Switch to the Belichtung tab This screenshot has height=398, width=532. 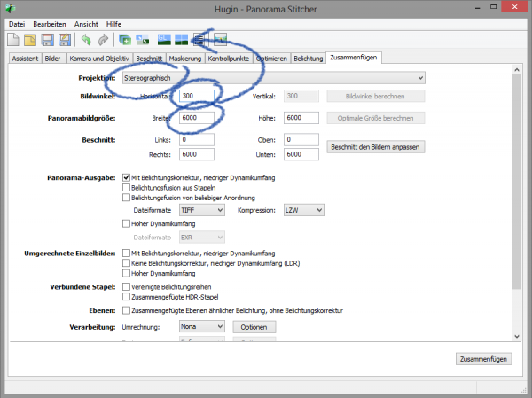tap(309, 59)
